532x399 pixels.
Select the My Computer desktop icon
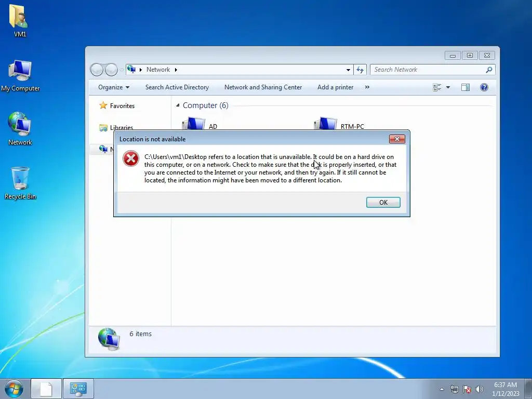click(x=20, y=75)
